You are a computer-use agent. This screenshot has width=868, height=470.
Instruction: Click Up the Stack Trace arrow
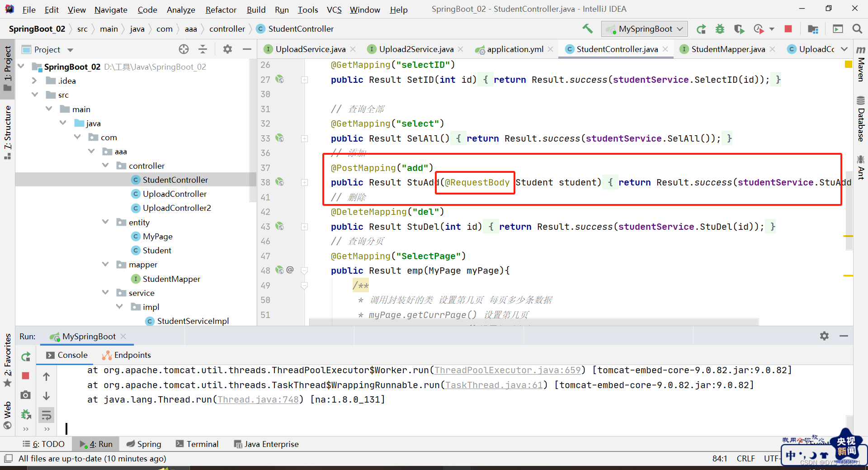click(x=46, y=376)
